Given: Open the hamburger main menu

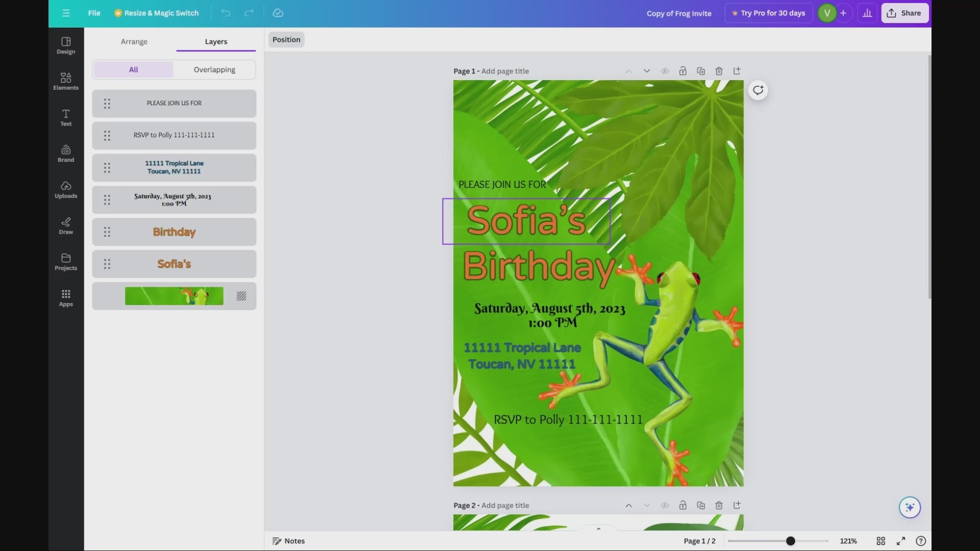Looking at the screenshot, I should (x=66, y=13).
